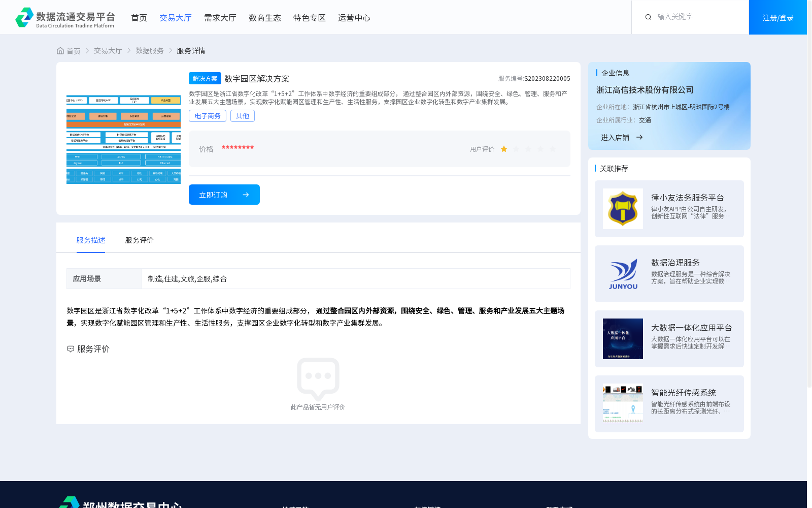The image size is (812, 508).
Task: Open the 特色专区 menu item
Action: (x=309, y=17)
